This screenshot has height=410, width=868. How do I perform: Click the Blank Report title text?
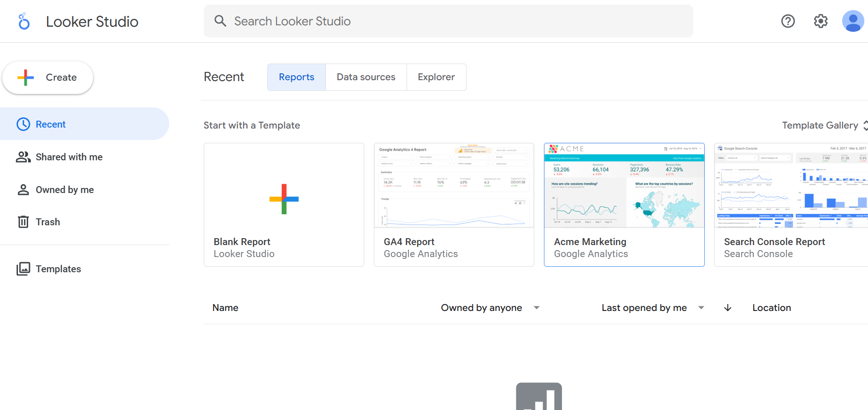point(242,242)
